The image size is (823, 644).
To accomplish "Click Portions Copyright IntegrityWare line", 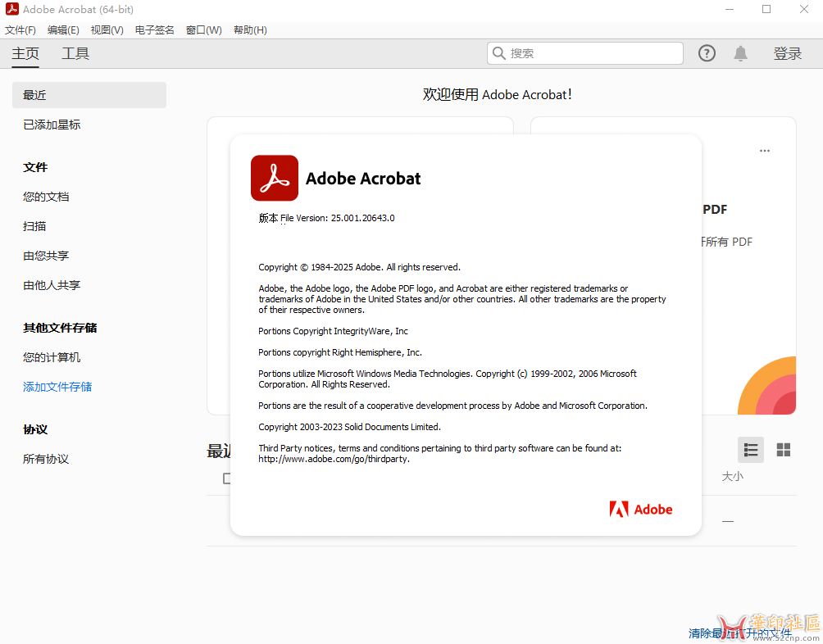I will click(x=333, y=331).
